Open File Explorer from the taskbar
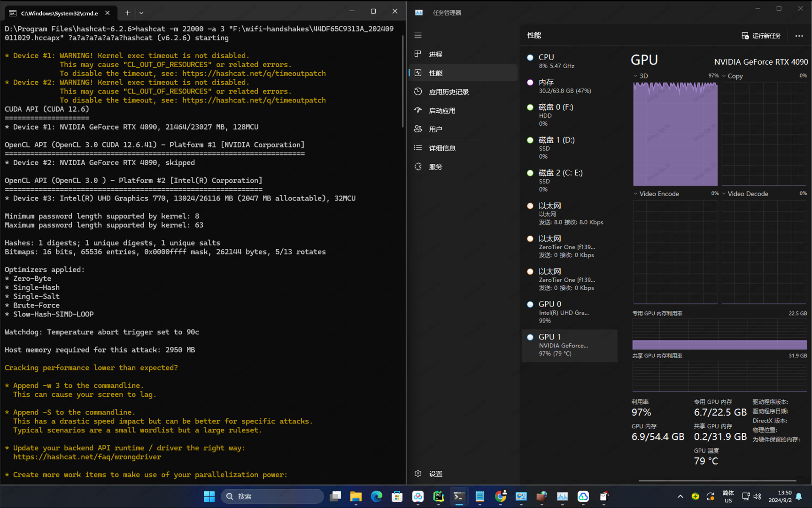The image size is (812, 508). [x=356, y=496]
